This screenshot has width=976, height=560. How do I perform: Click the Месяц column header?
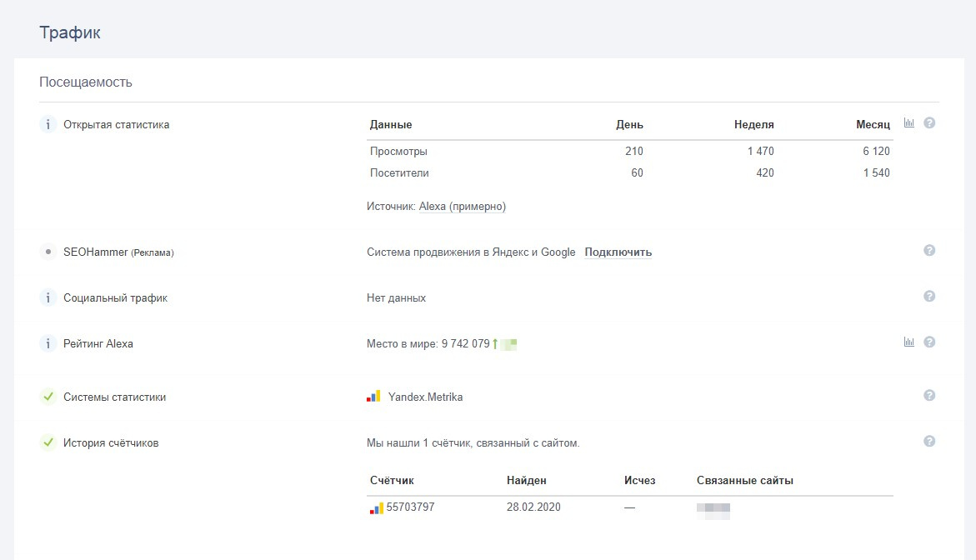point(873,125)
